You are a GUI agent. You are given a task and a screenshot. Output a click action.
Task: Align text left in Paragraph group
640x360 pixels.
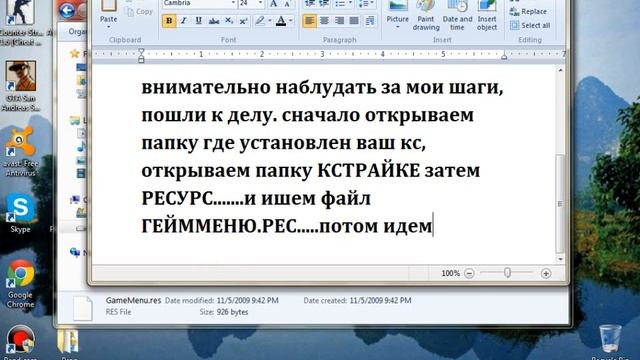(x=309, y=21)
